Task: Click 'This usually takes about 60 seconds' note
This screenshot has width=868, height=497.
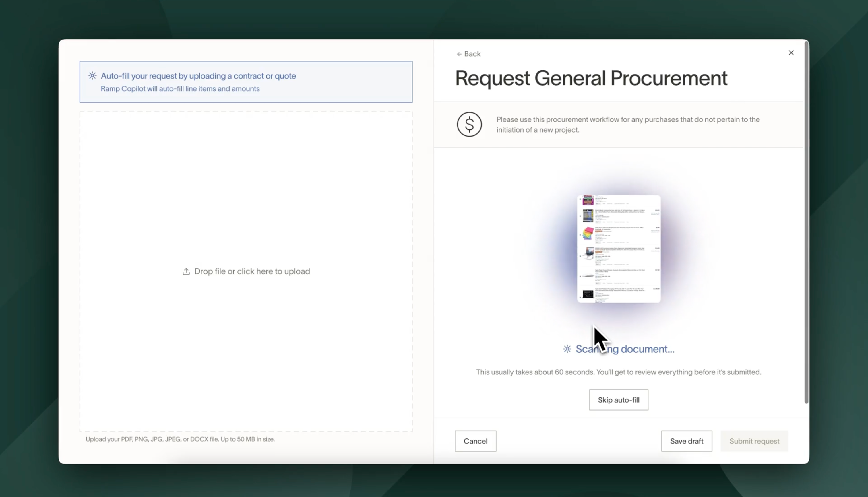Action: click(618, 372)
